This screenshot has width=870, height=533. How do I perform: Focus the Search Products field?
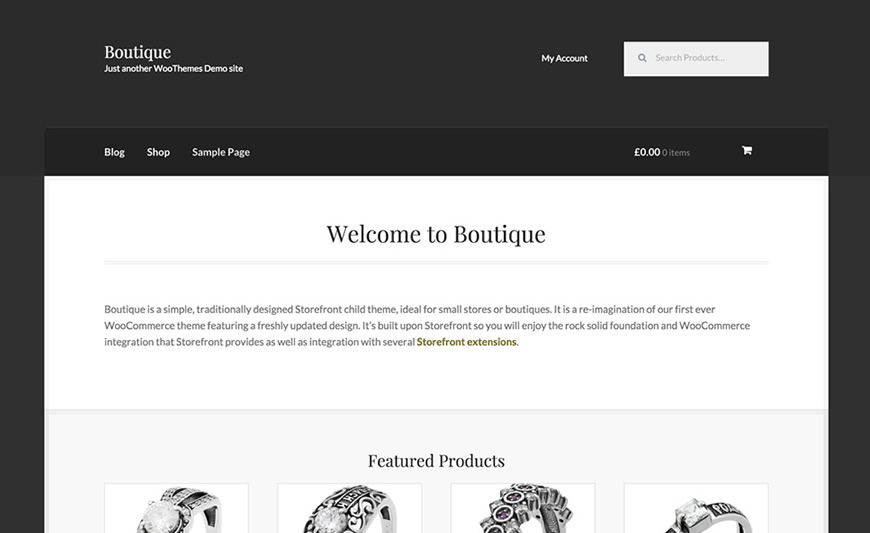coord(696,59)
